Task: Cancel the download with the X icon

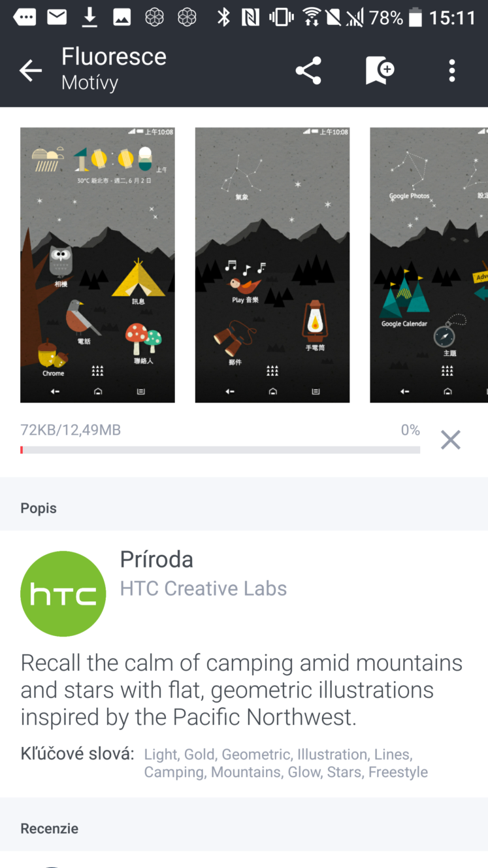Action: coord(451,440)
